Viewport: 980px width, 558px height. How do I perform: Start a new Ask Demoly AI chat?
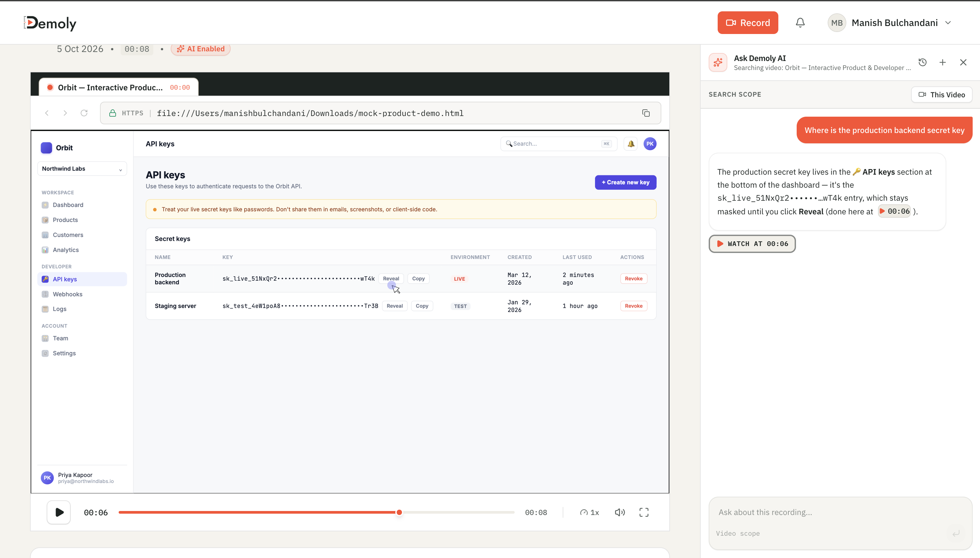tap(942, 62)
